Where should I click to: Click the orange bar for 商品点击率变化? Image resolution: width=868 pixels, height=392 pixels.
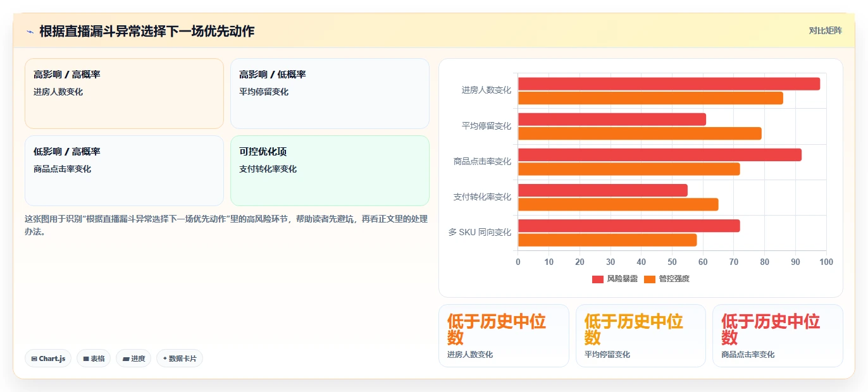(x=629, y=169)
